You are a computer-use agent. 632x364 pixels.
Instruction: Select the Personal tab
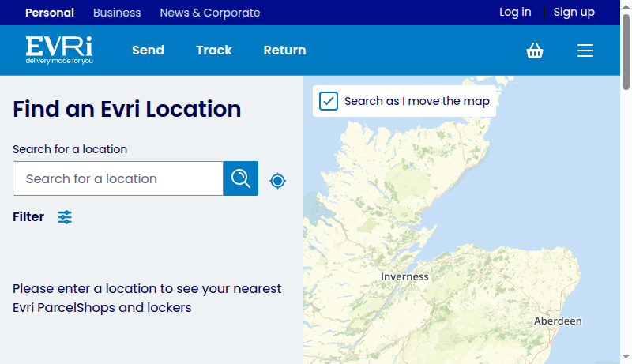pos(50,13)
